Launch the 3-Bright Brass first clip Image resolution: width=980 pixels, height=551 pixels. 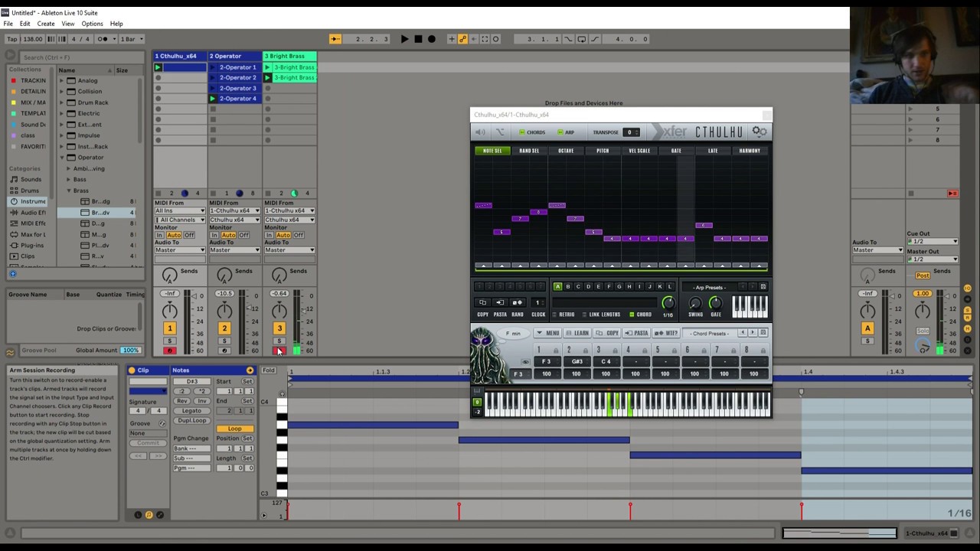click(267, 67)
